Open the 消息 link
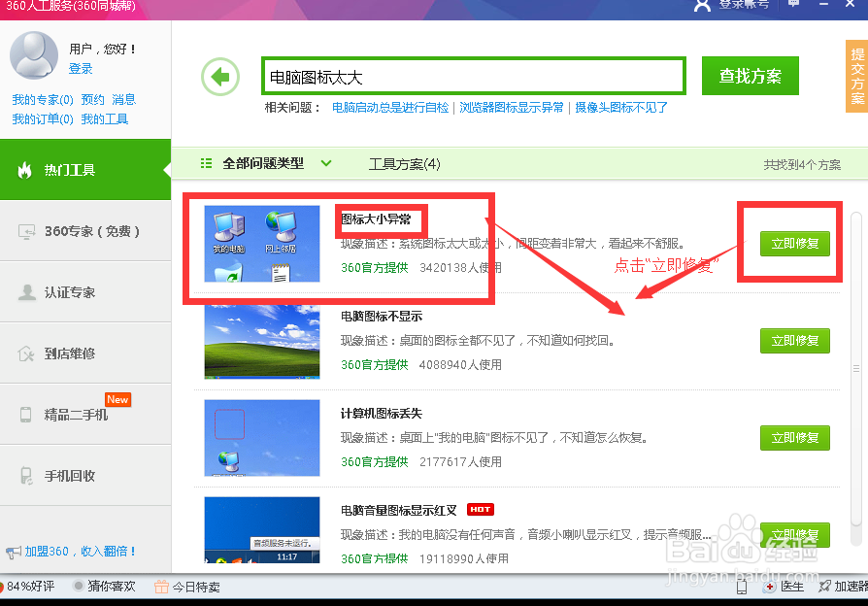 pyautogui.click(x=123, y=100)
